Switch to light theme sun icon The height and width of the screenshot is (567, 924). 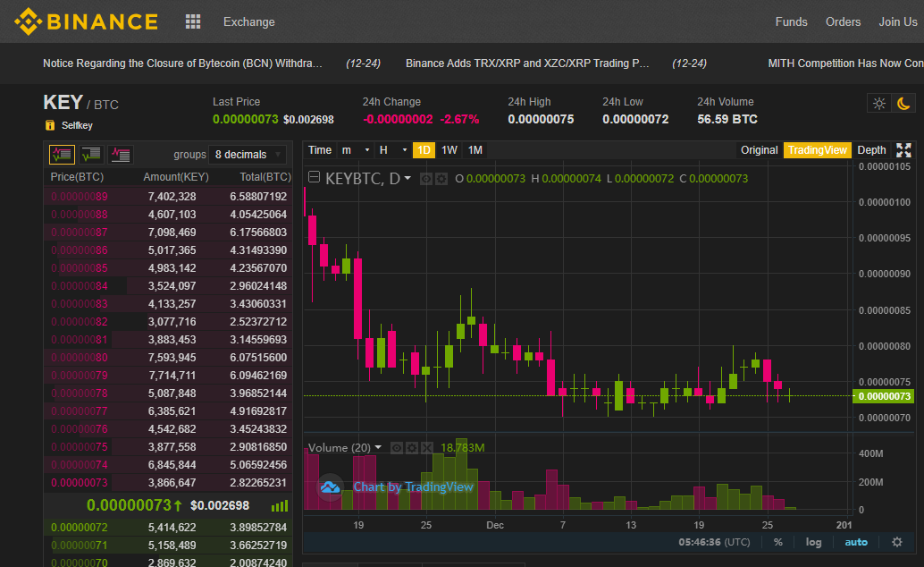click(x=879, y=104)
